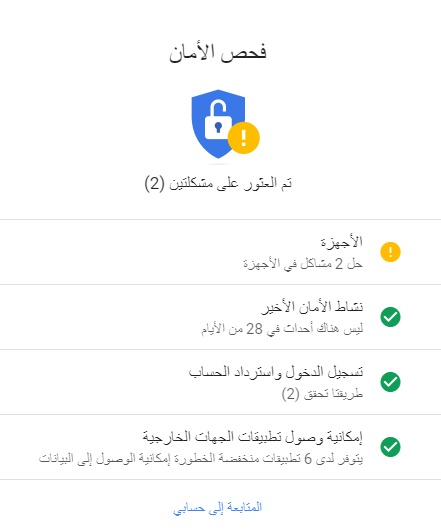Open the تسجيل الدخول واسترداد الحساب section
The image size is (441, 530).
220,382
